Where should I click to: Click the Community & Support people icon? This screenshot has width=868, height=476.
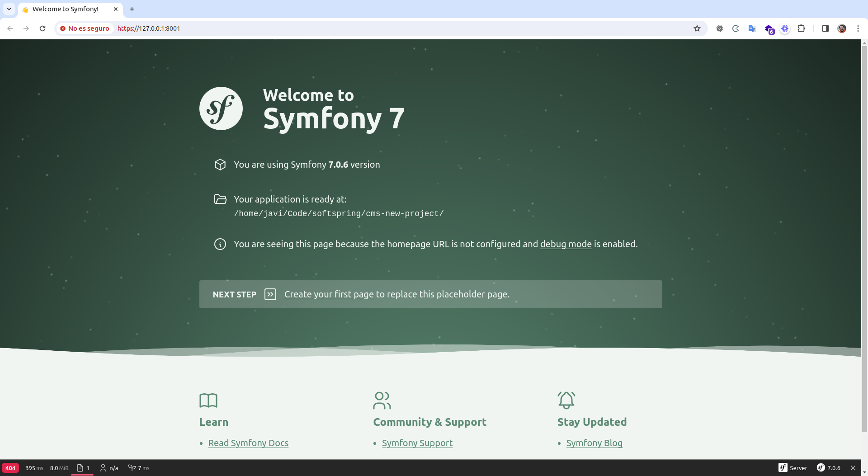pos(382,401)
